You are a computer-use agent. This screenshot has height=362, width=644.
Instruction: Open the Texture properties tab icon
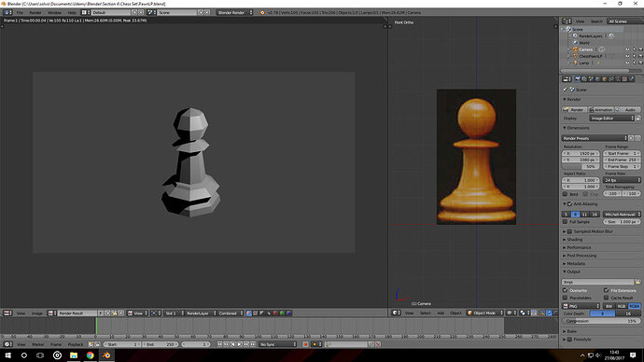(x=624, y=78)
